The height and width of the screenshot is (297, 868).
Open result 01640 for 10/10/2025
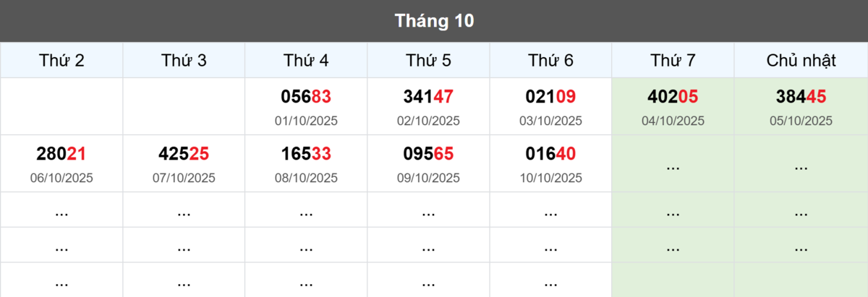[550, 154]
